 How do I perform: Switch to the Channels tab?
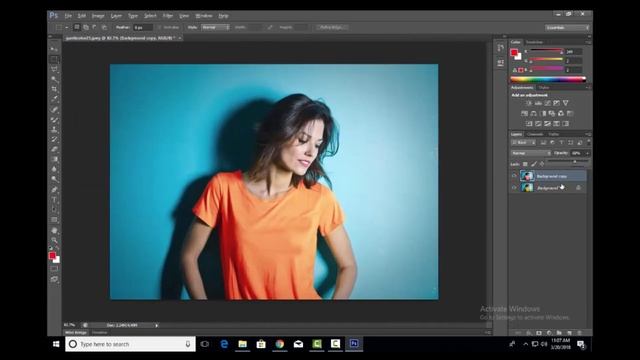pyautogui.click(x=535, y=134)
